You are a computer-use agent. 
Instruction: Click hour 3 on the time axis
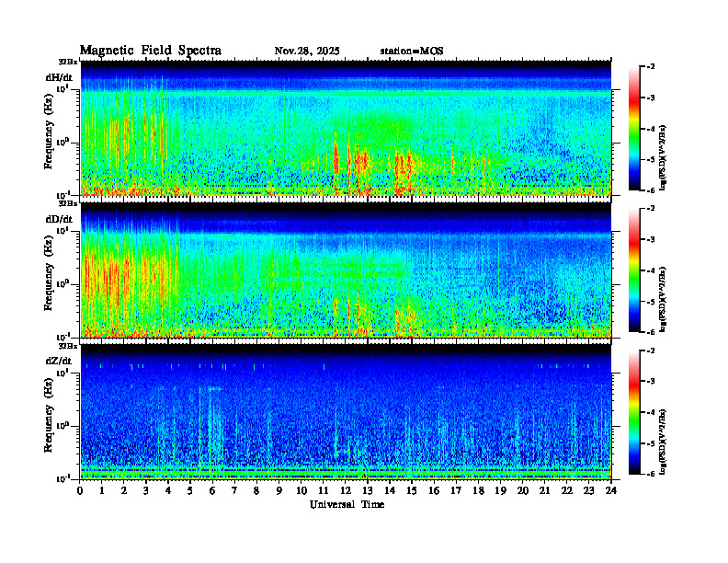click(146, 490)
